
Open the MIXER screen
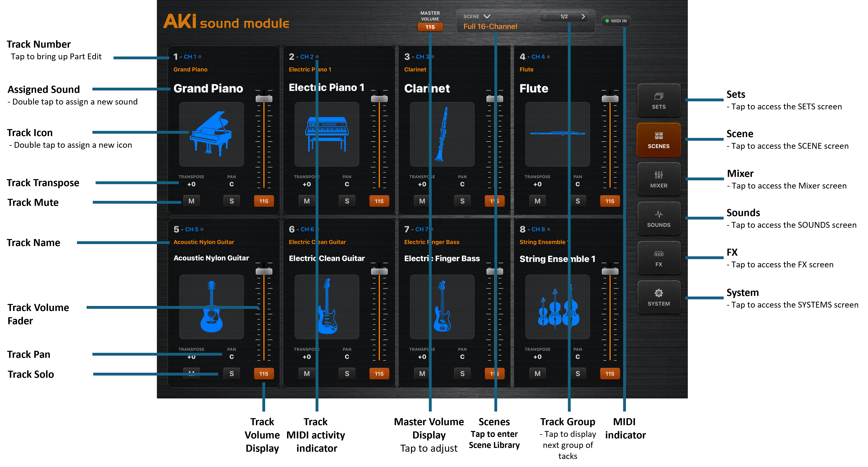click(x=658, y=179)
